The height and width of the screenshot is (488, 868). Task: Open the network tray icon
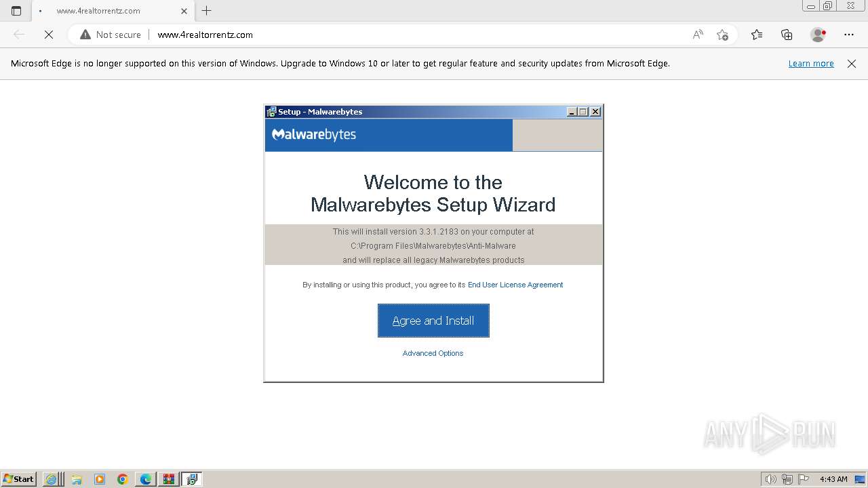point(787,479)
